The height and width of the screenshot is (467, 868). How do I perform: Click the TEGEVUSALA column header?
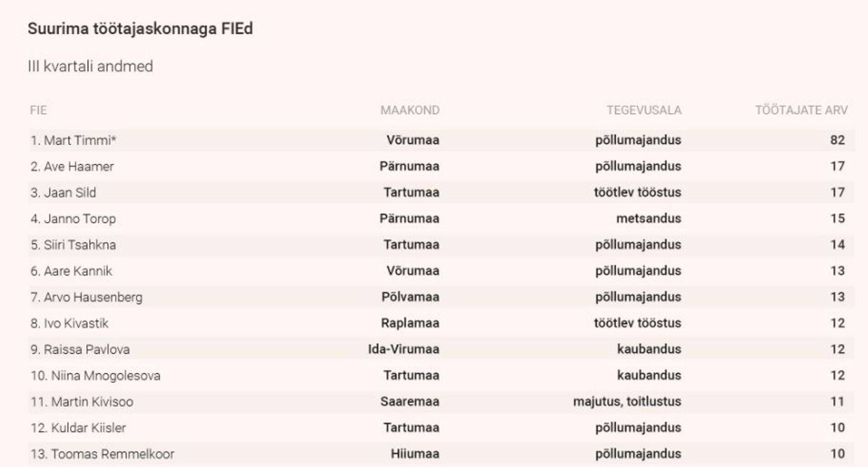644,110
